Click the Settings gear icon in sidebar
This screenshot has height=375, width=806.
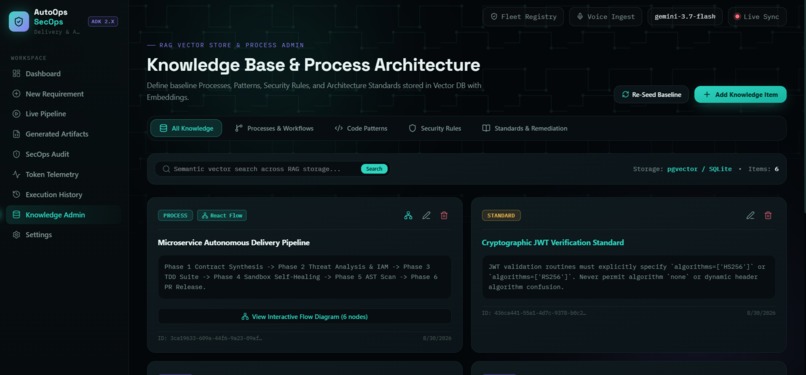(16, 235)
